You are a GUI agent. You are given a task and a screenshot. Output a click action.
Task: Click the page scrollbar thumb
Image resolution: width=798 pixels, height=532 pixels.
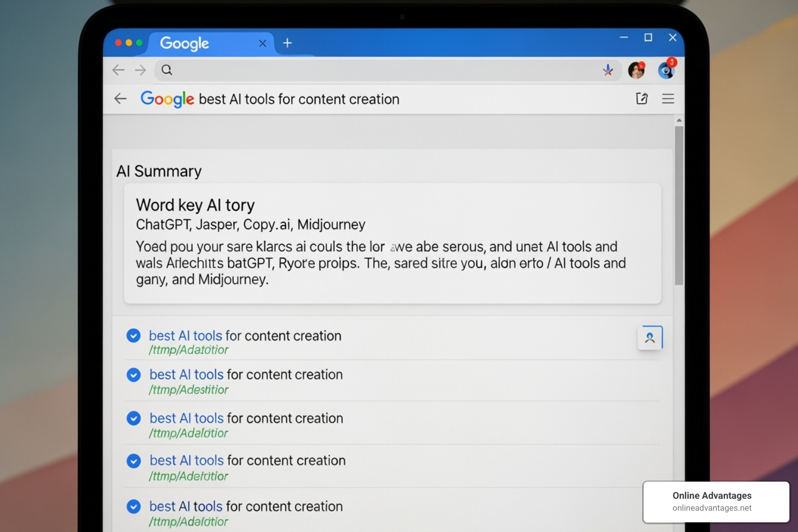(x=679, y=205)
